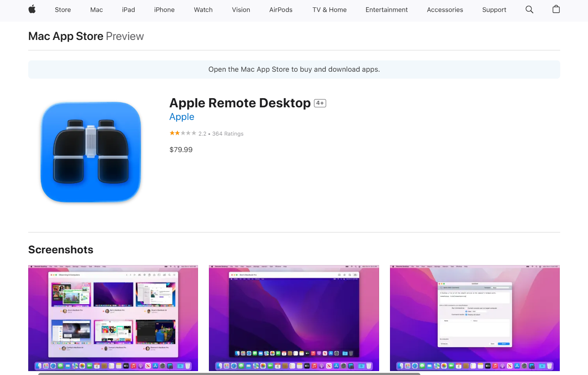Open the Mac menu item
Screen dimensions: 588x375
[96, 10]
